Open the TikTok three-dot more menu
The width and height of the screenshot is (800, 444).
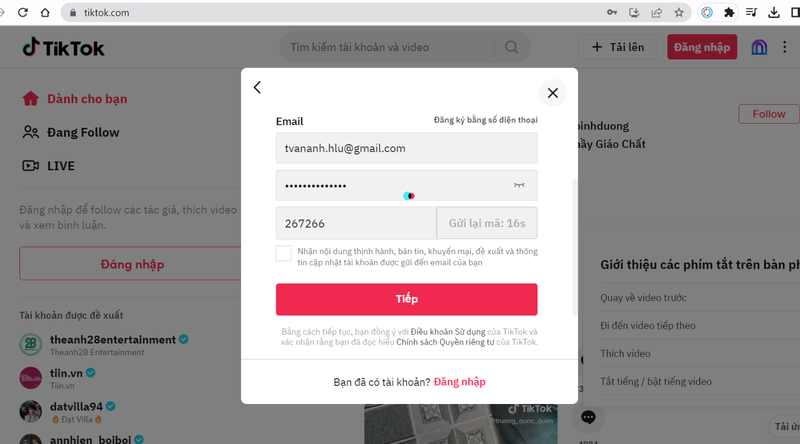pos(785,47)
